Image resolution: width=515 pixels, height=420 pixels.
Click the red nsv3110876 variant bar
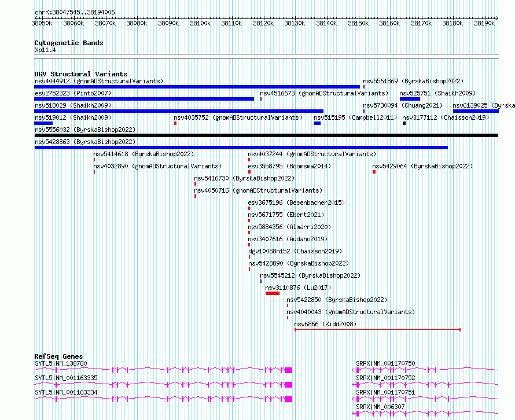(273, 293)
